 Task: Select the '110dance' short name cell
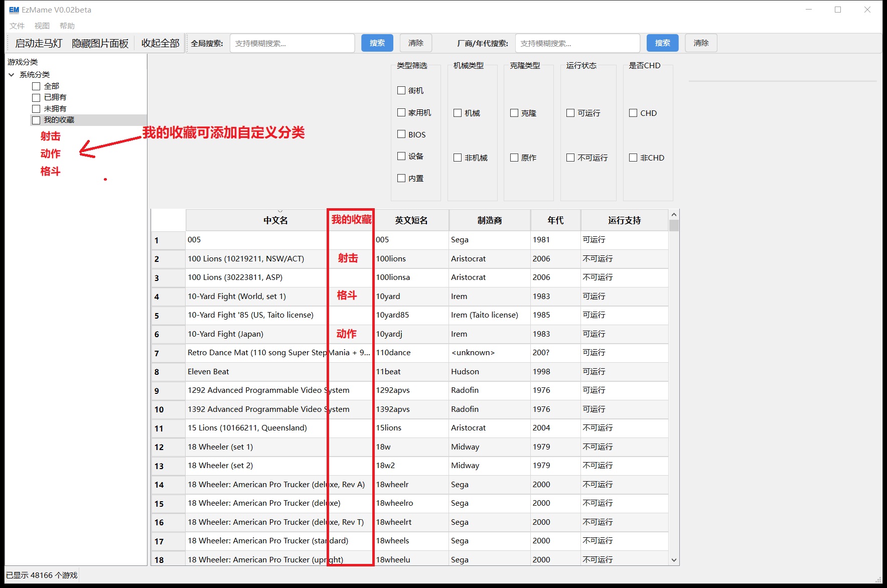pos(411,353)
